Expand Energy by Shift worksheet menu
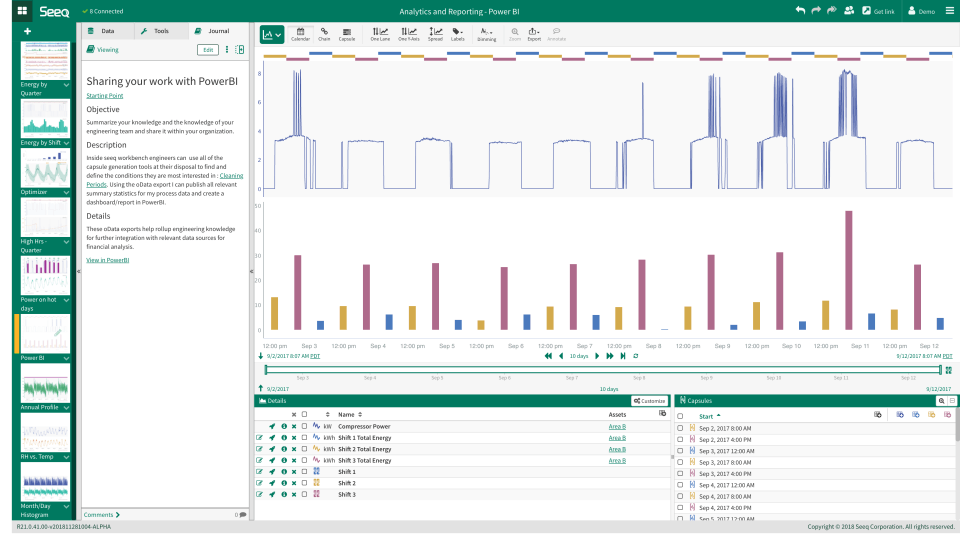This screenshot has width=960, height=547. pyautogui.click(x=66, y=143)
